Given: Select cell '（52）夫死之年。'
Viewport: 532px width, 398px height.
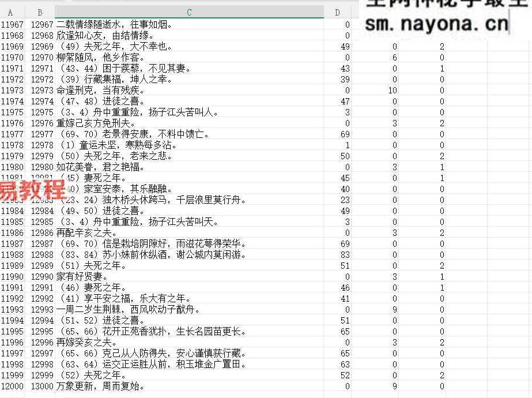Looking at the screenshot, I should [x=189, y=376].
